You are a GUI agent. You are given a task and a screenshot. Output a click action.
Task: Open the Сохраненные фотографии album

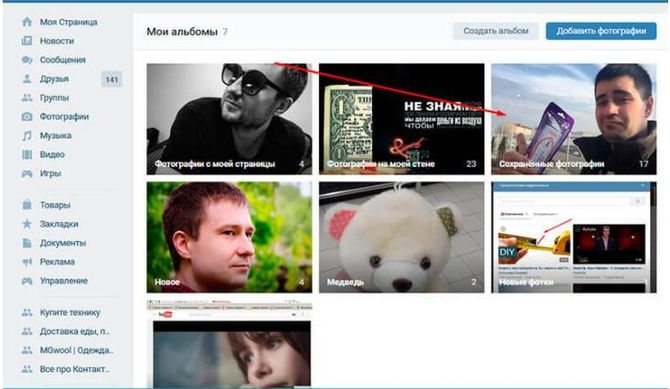pyautogui.click(x=573, y=119)
